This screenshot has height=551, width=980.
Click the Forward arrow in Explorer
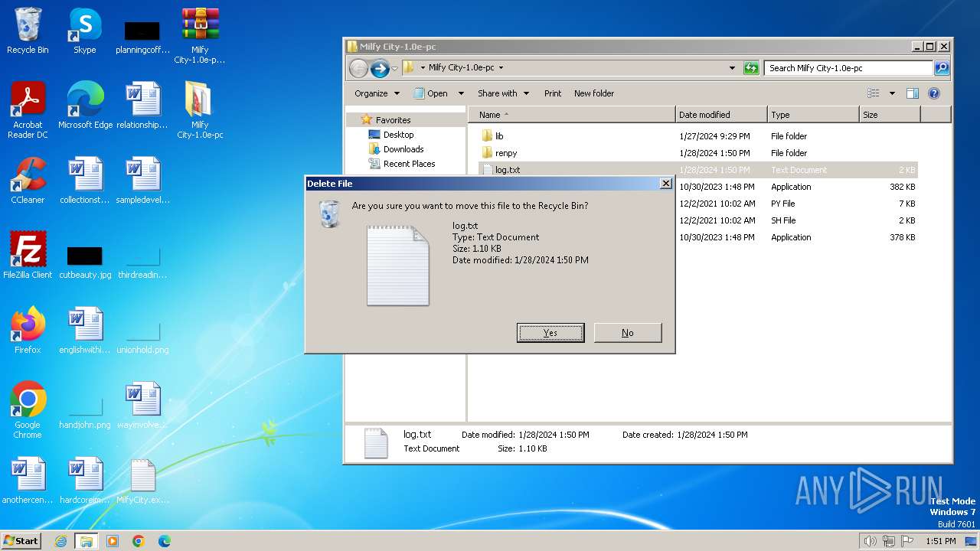(x=380, y=68)
